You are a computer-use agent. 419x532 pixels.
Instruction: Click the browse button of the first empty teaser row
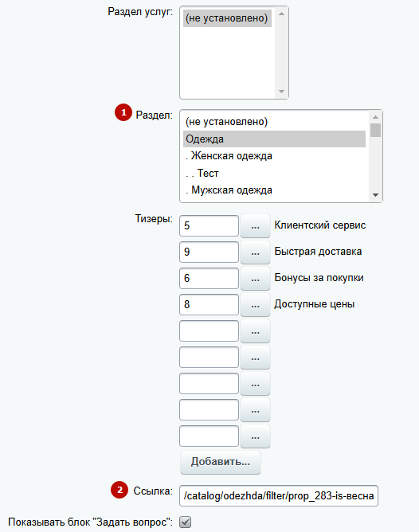click(x=255, y=331)
